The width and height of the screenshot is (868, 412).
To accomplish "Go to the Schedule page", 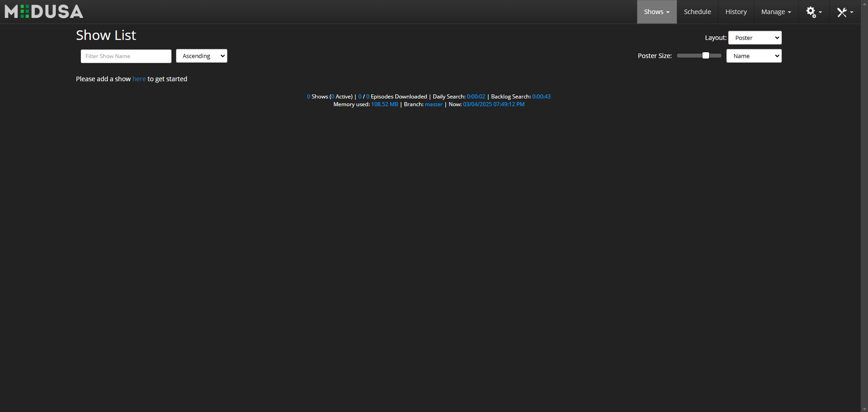I will 697,12.
